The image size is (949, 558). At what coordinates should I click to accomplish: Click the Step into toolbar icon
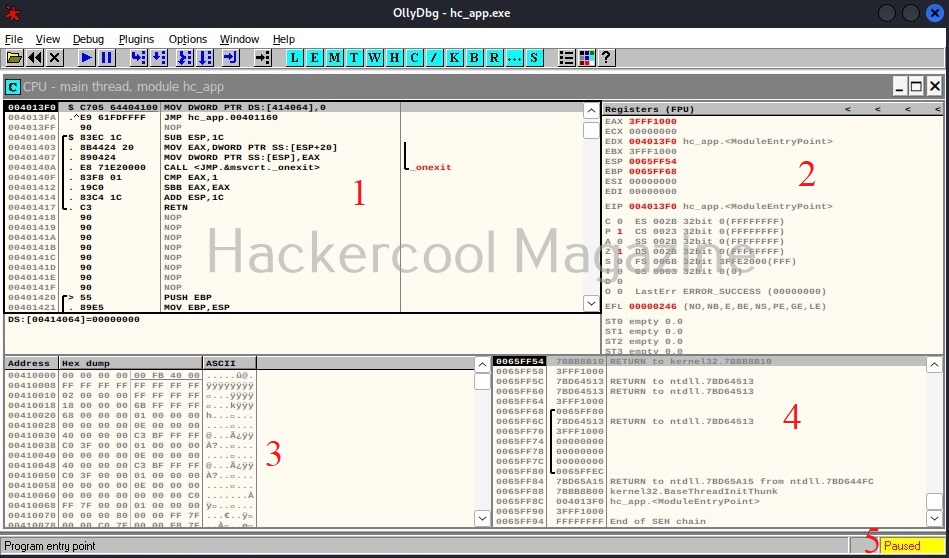(x=139, y=58)
